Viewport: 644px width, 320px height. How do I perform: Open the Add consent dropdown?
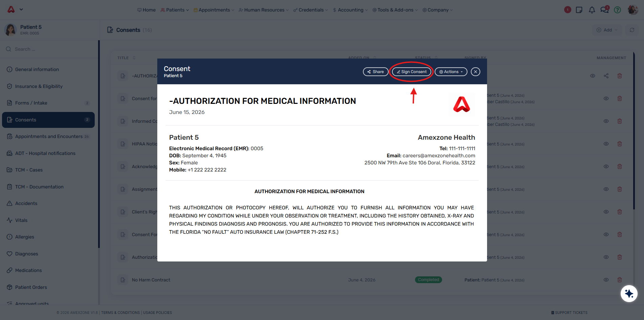[x=607, y=30]
